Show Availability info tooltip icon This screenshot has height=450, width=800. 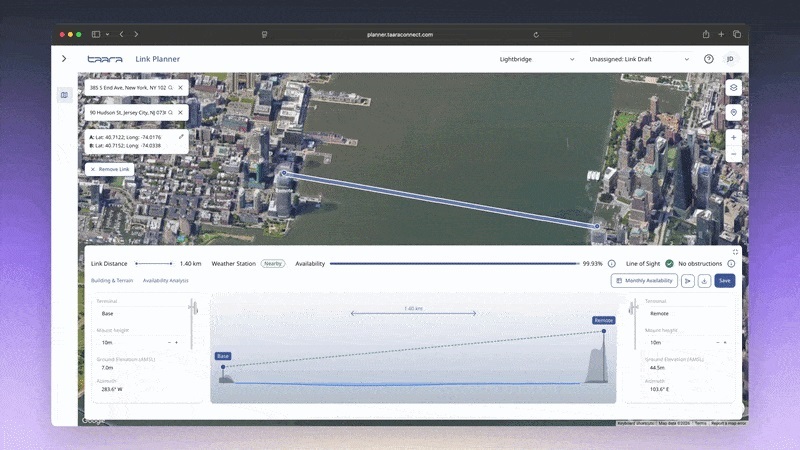tap(612, 264)
